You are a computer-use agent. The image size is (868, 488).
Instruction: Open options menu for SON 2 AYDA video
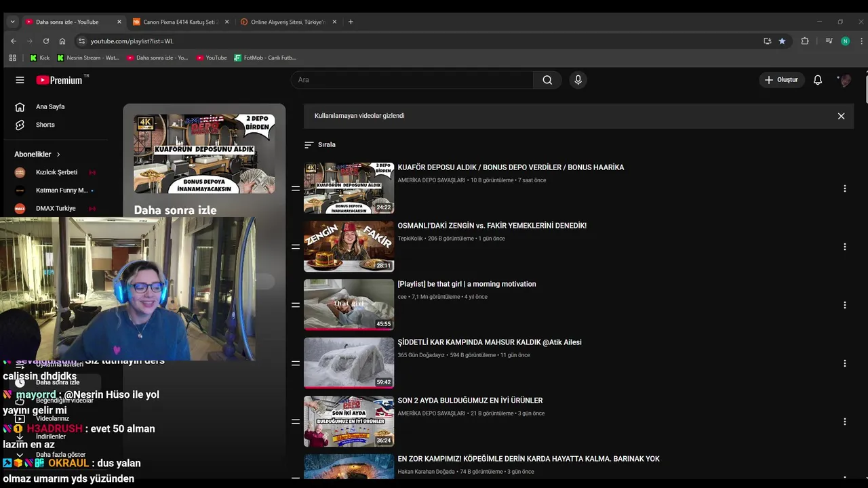click(x=844, y=422)
